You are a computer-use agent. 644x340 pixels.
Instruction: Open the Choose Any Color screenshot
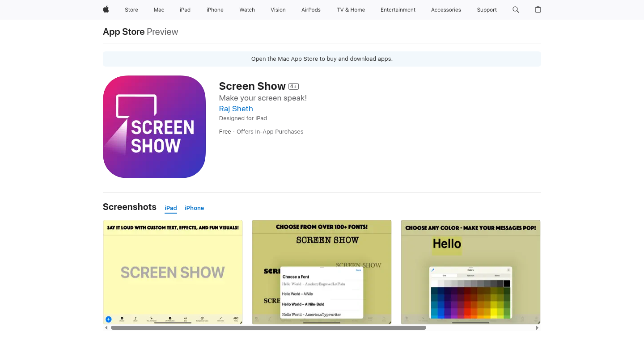(x=470, y=272)
